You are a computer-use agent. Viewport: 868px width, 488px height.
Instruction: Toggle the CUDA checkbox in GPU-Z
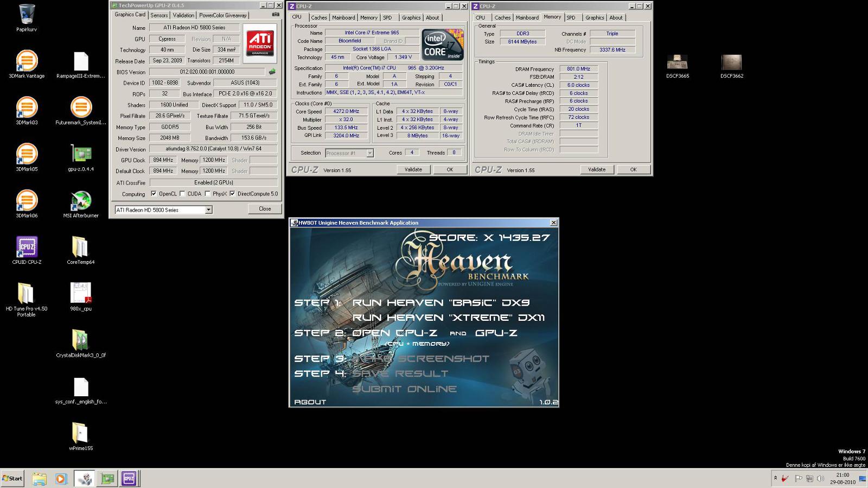point(182,194)
